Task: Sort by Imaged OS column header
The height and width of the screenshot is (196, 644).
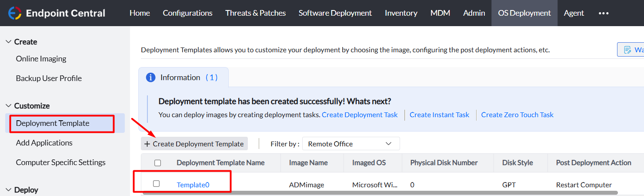Action: click(x=369, y=163)
